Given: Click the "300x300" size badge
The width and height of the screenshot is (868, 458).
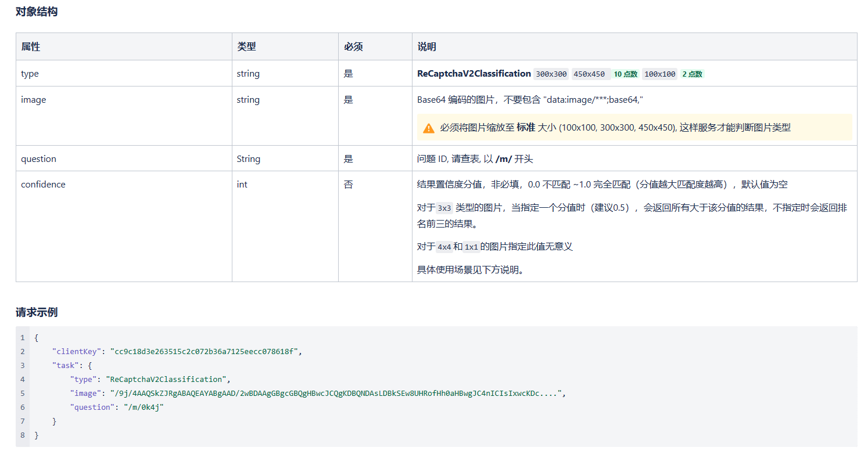Looking at the screenshot, I should point(551,74).
